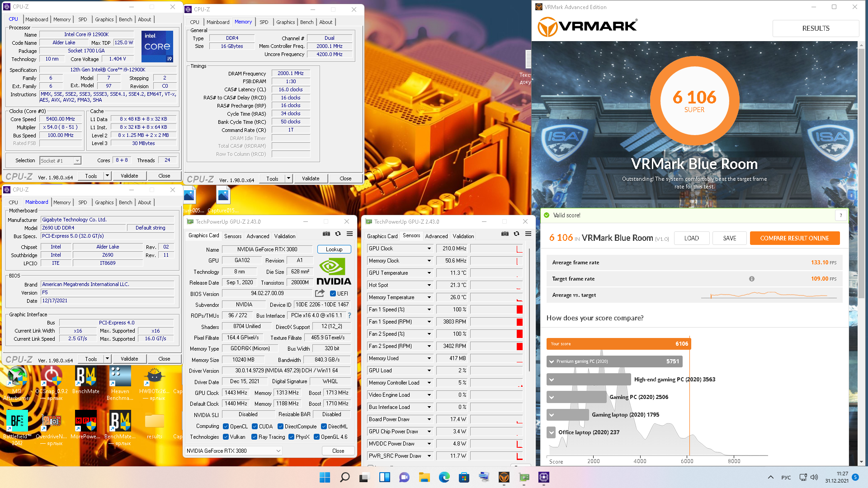
Task: Switch to SPD tab in CPU-Z Memory window
Action: [x=264, y=22]
